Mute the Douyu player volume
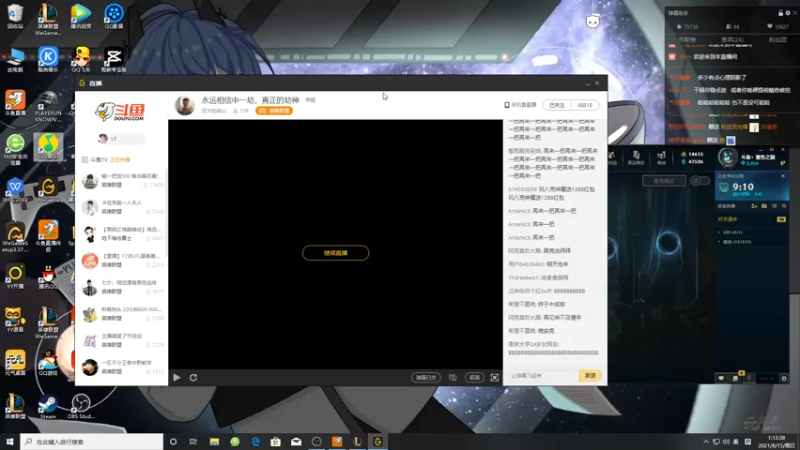800x450 pixels. [453, 378]
